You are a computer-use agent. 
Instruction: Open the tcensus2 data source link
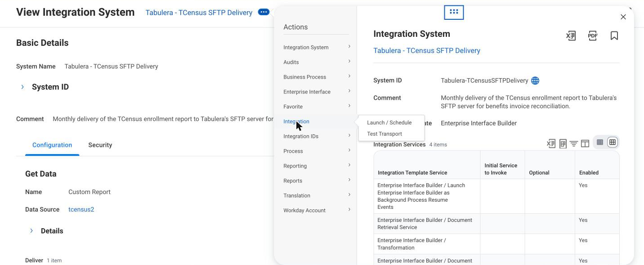[81, 210]
